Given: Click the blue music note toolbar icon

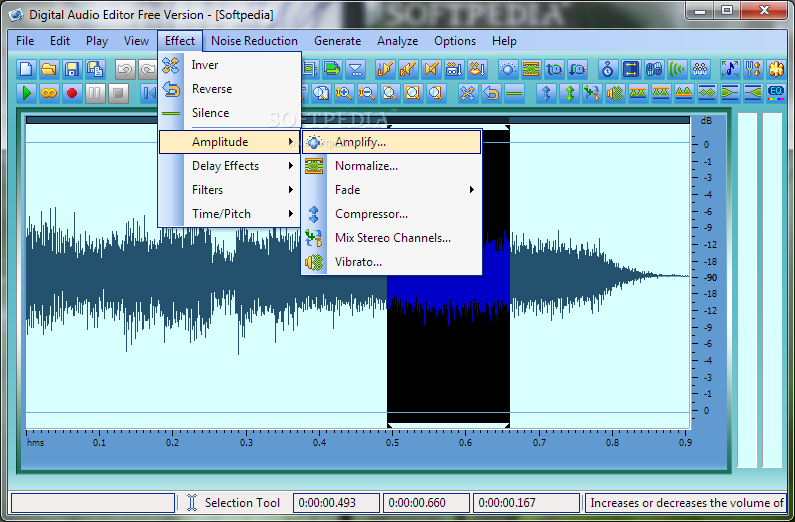Looking at the screenshot, I should pyautogui.click(x=730, y=68).
